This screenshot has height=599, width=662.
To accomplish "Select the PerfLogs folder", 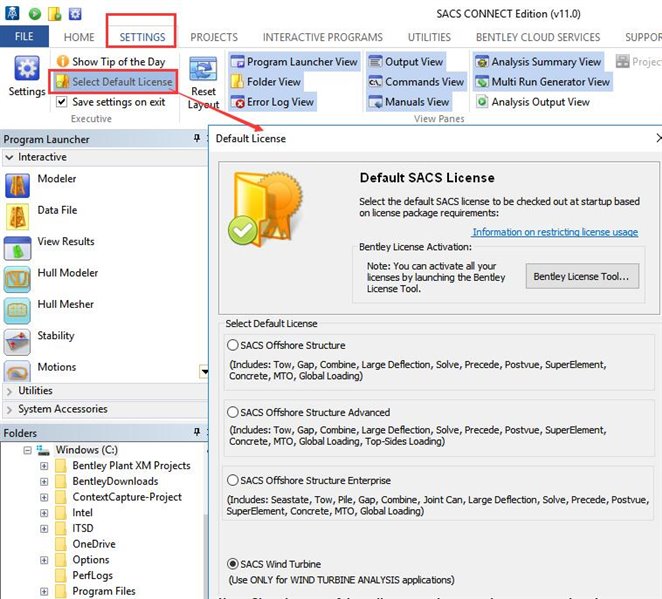I will point(92,575).
